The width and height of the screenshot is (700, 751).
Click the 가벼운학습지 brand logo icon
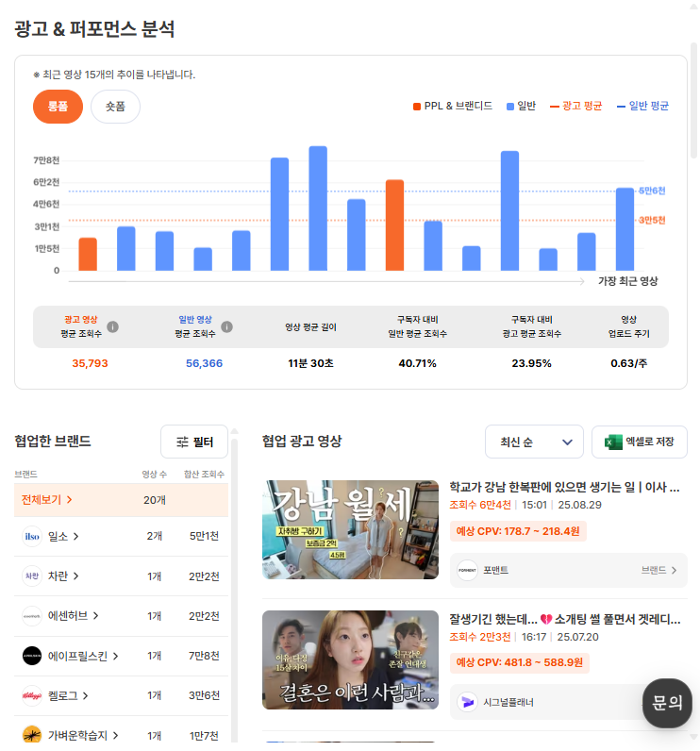coord(32,734)
